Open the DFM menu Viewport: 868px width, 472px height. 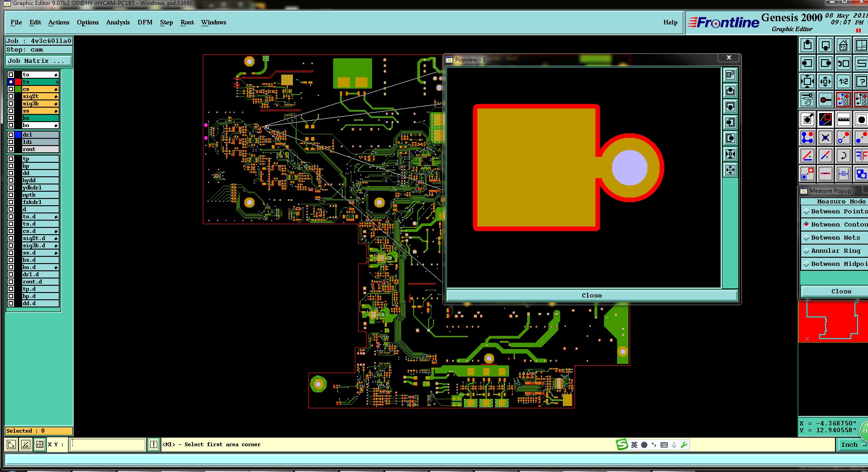coord(145,22)
